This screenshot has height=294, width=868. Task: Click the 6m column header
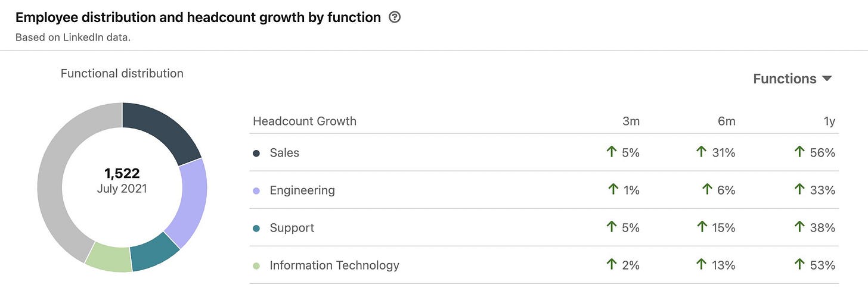[726, 121]
